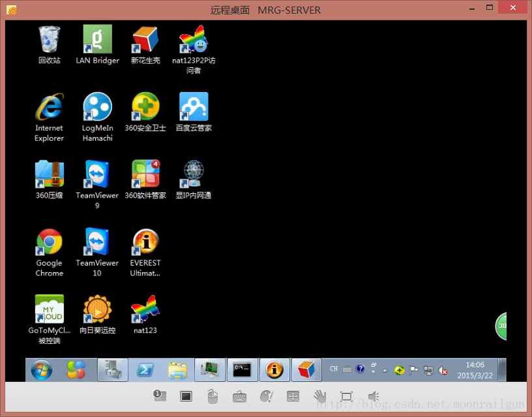Select the 新花生壳 desktop shortcut

[x=145, y=45]
